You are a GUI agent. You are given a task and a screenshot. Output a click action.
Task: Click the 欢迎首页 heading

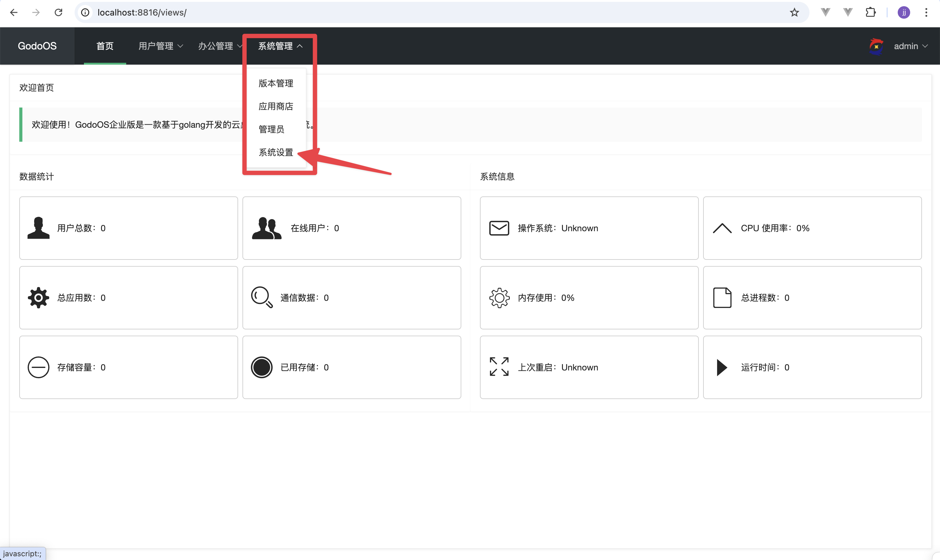click(x=37, y=88)
